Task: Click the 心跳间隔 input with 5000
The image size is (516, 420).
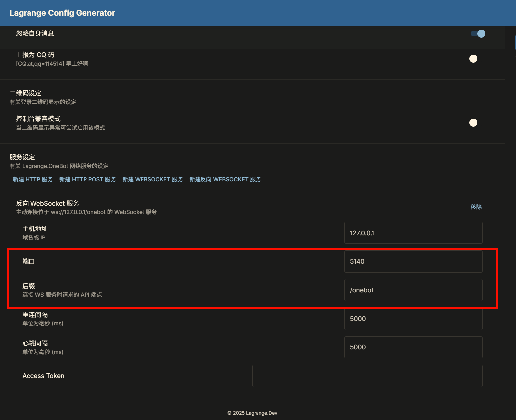Action: point(413,347)
